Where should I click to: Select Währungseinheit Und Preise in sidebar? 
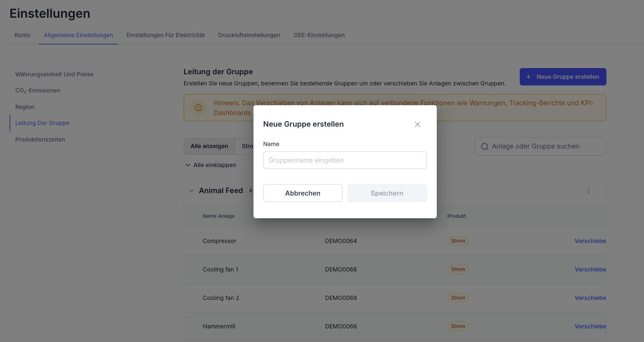coord(54,74)
